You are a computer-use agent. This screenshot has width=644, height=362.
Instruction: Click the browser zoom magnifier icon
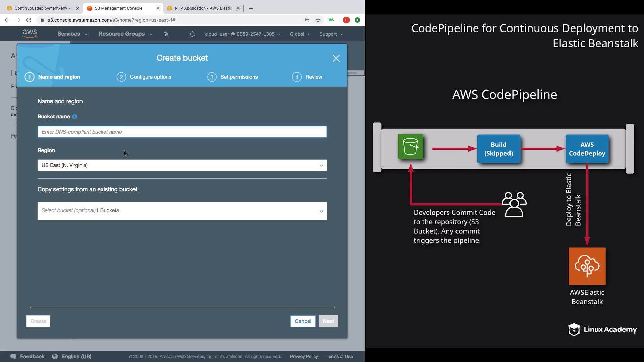(307, 20)
